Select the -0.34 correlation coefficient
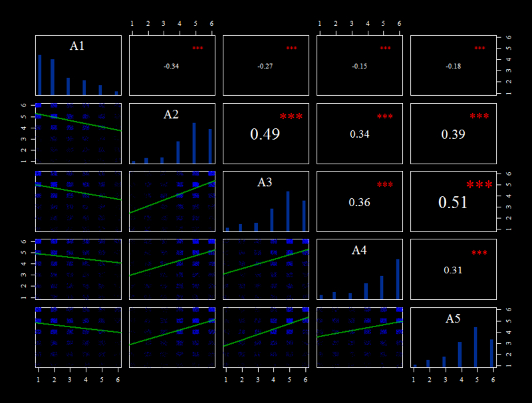 pos(172,66)
